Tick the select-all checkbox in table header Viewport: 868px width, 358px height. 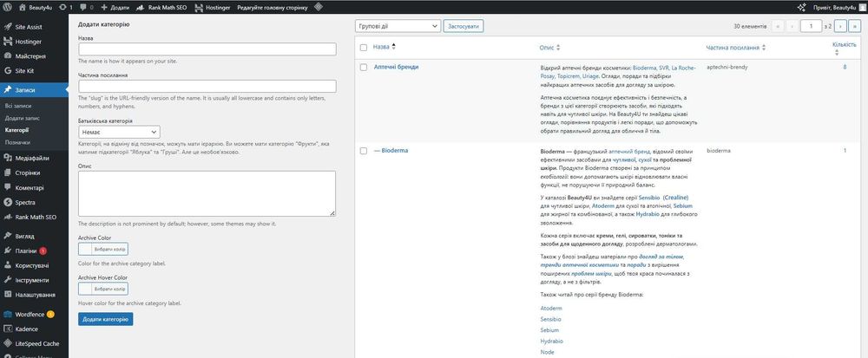point(364,48)
